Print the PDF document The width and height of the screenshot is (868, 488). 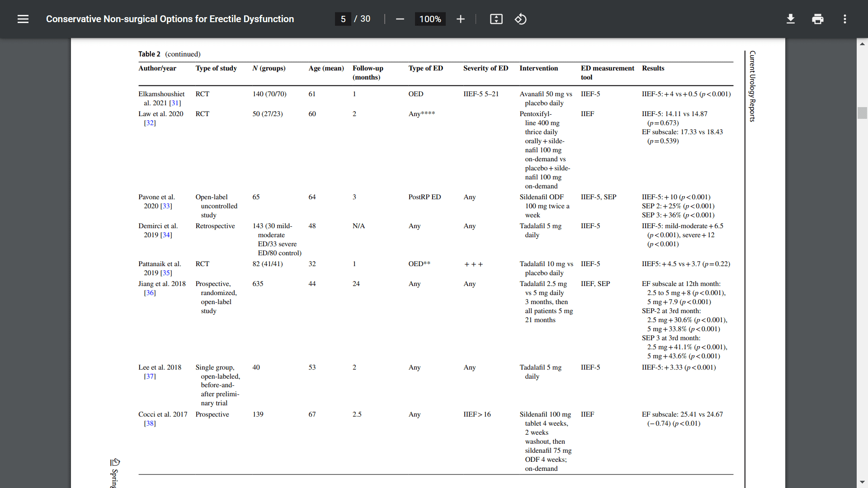(x=817, y=19)
